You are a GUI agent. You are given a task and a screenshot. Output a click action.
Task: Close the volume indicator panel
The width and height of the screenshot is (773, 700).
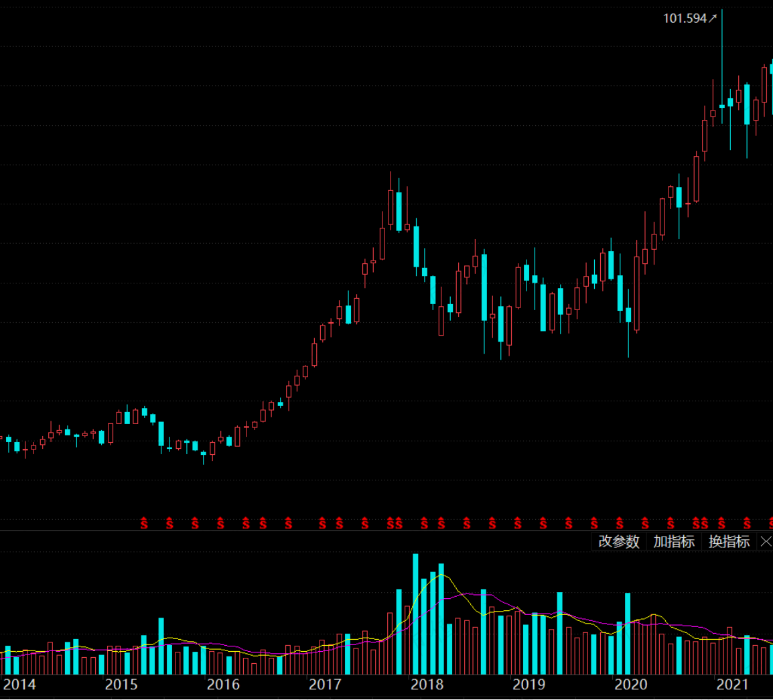tap(766, 542)
